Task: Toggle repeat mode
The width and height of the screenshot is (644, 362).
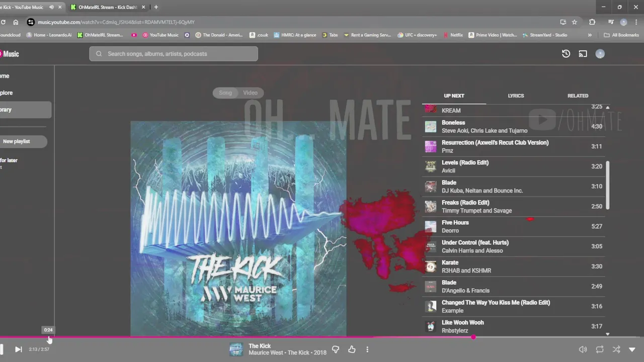Action: pos(600,349)
